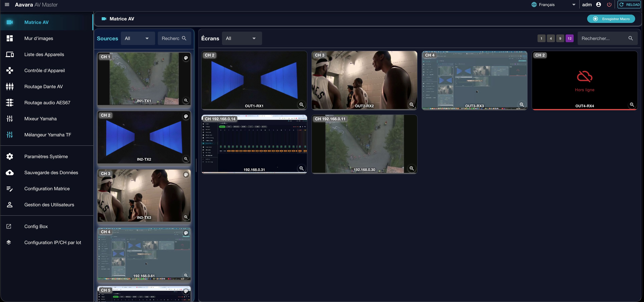Click the palette icon on IN3-TX3 source

click(x=186, y=175)
